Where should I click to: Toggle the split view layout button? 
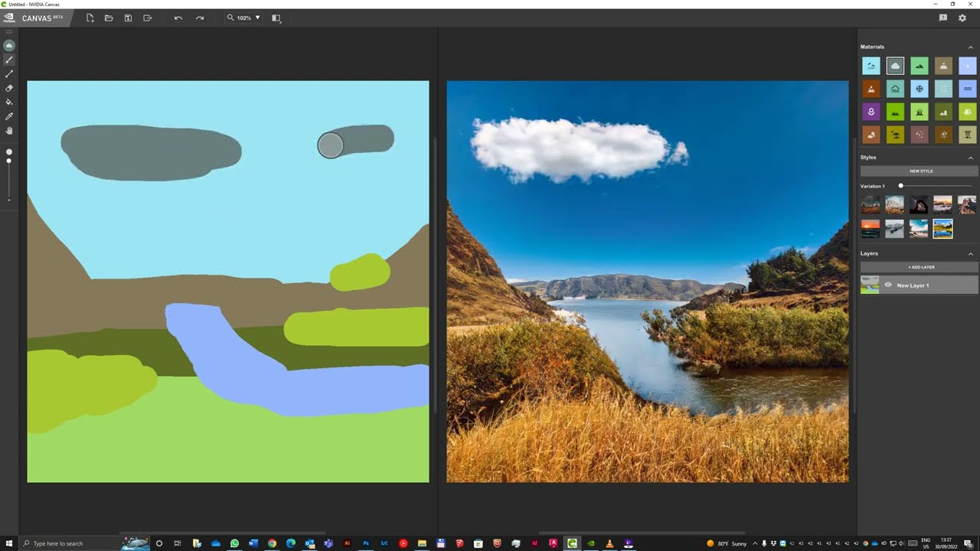coord(276,18)
